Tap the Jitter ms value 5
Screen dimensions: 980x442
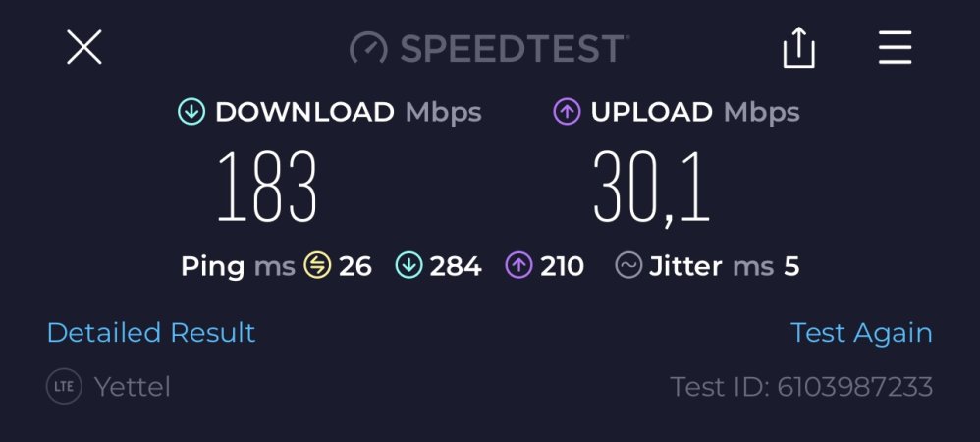coord(791,266)
